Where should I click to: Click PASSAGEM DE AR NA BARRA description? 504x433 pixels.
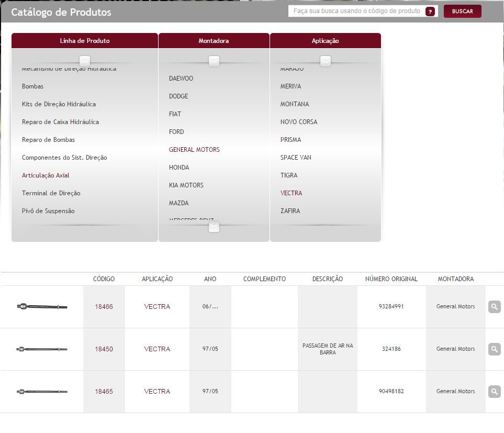tap(328, 349)
